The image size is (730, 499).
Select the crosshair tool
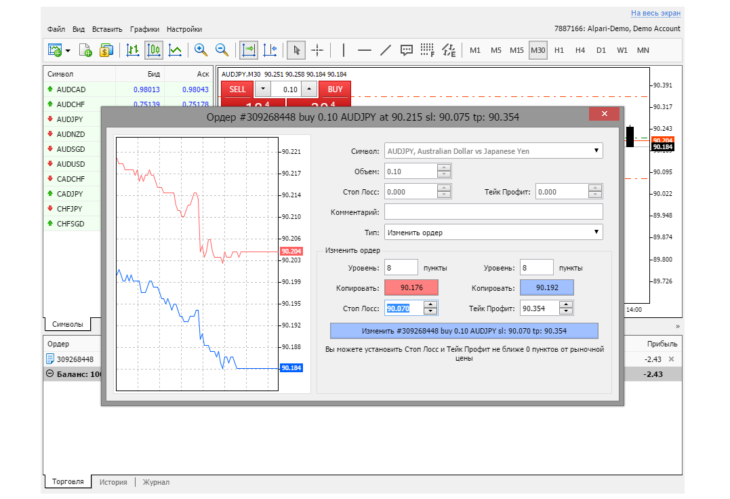click(317, 50)
